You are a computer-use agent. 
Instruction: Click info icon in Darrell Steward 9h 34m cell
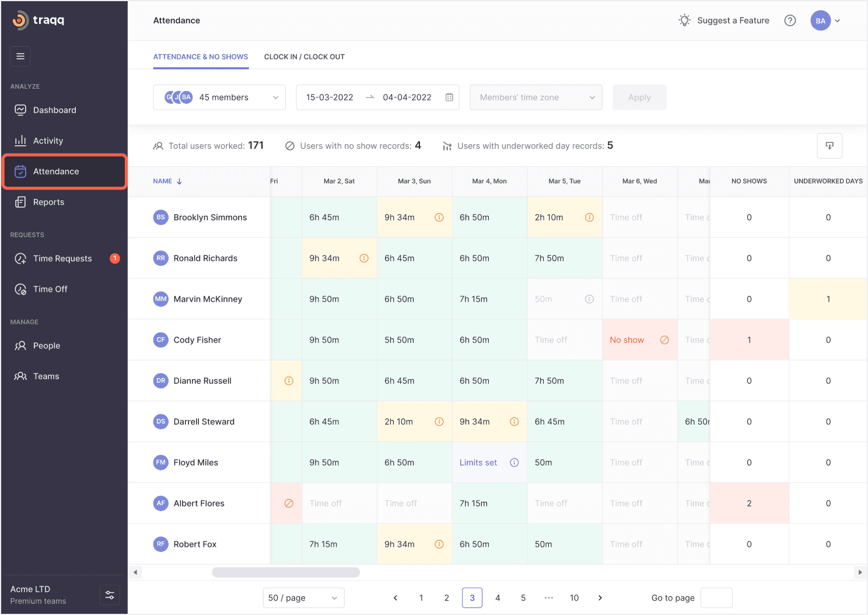coord(514,422)
